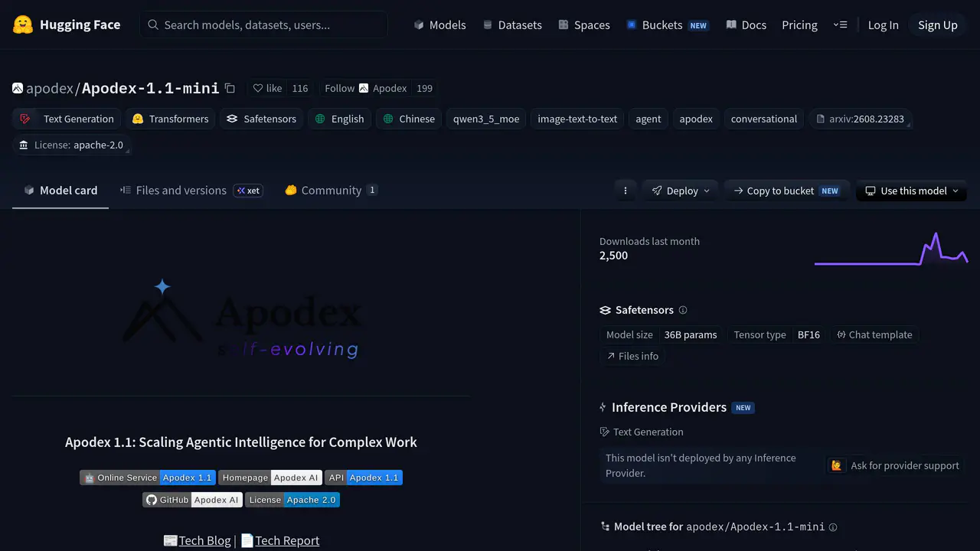Viewport: 980px width, 551px height.
Task: Open the License apache-2.0 tag
Action: pos(71,145)
